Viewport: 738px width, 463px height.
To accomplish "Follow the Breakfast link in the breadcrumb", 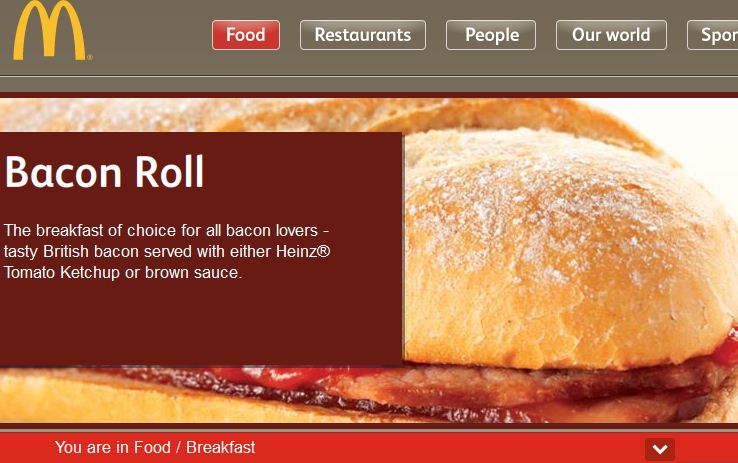I will [x=220, y=447].
